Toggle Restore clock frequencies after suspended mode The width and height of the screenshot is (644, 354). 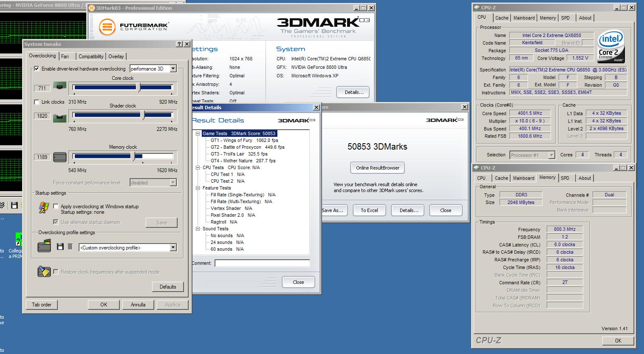click(56, 272)
